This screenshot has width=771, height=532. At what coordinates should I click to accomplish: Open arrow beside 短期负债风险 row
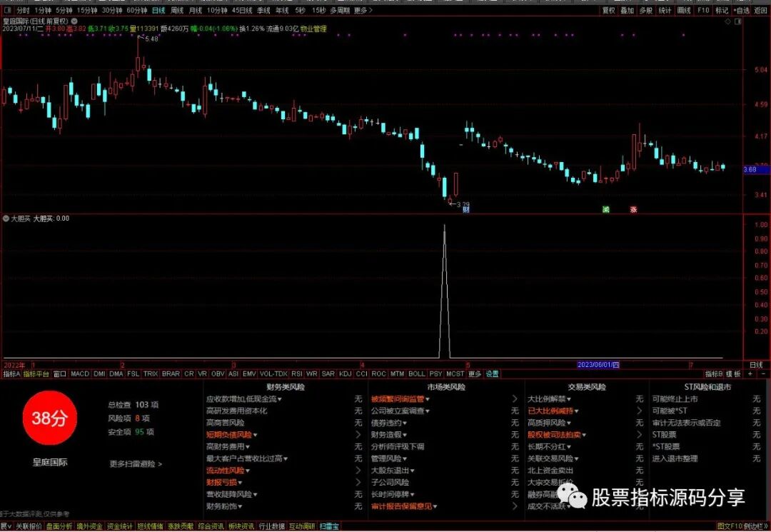(358, 435)
